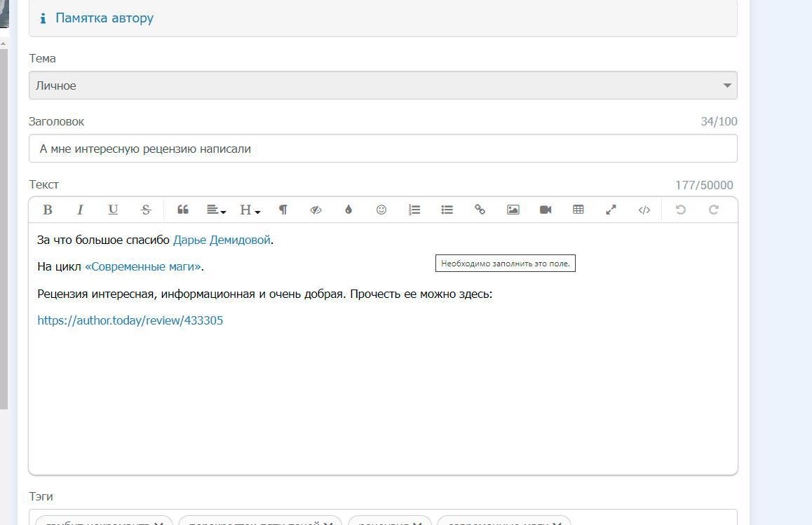The image size is (812, 525).
Task: Click the paragraph mark icon
Action: tap(283, 210)
